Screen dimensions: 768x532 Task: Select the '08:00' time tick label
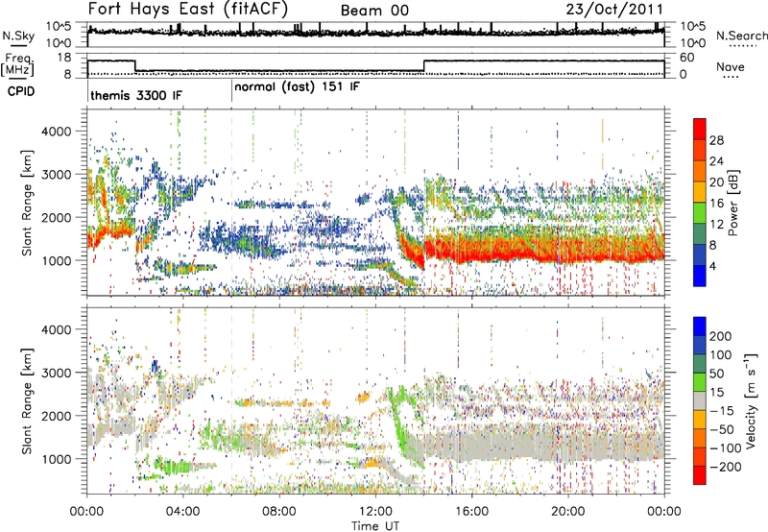[x=278, y=512]
